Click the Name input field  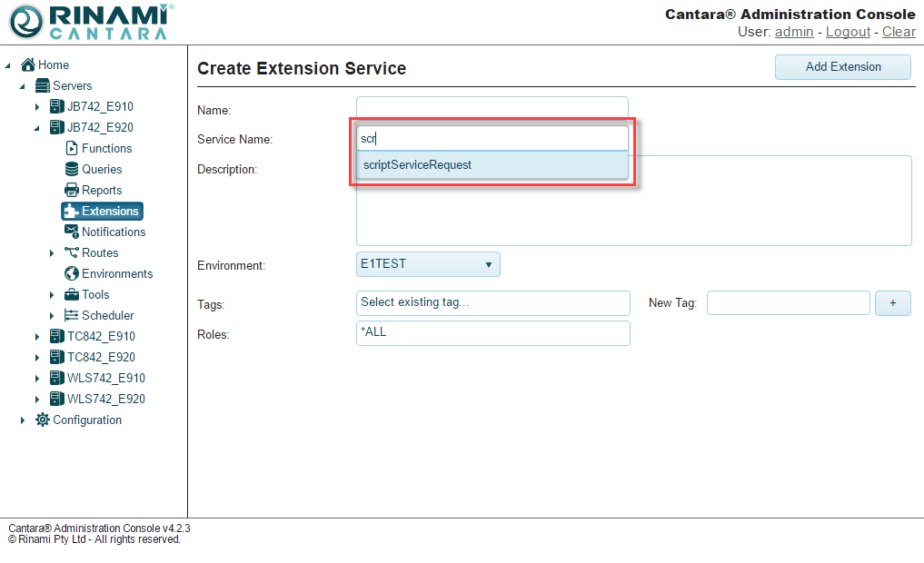pos(492,108)
